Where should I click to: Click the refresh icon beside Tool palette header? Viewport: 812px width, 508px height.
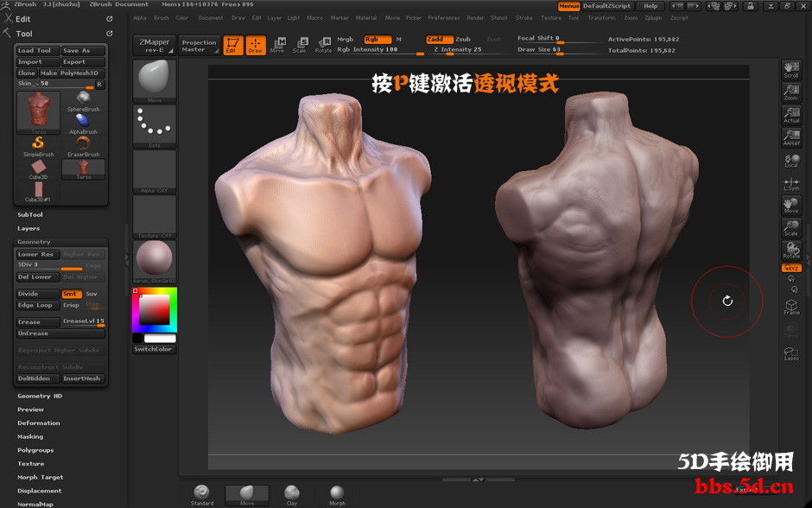coord(109,34)
